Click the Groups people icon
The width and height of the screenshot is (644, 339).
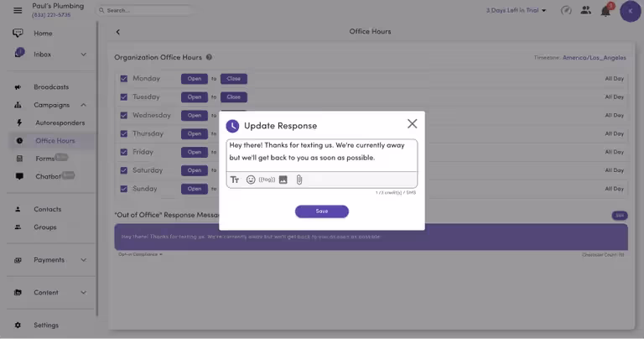[18, 227]
